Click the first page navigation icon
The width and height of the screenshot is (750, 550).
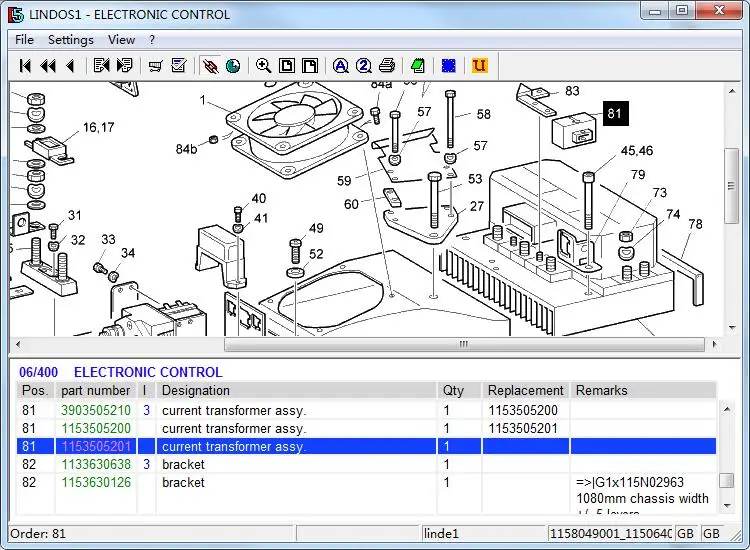[26, 66]
